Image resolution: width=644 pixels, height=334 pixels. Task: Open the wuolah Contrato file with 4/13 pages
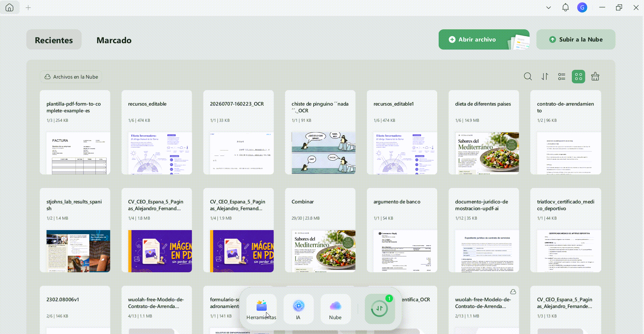pyautogui.click(x=157, y=310)
